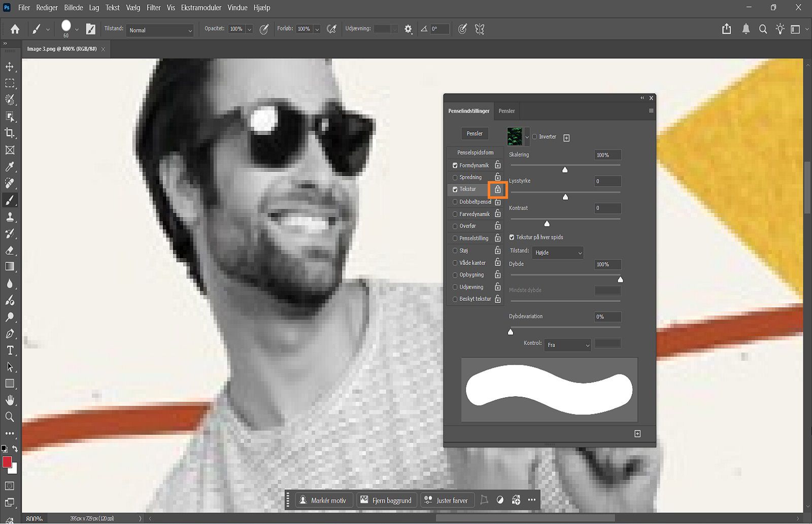The image size is (812, 524).
Task: Open the Højde texture mode dropdown
Action: (557, 252)
